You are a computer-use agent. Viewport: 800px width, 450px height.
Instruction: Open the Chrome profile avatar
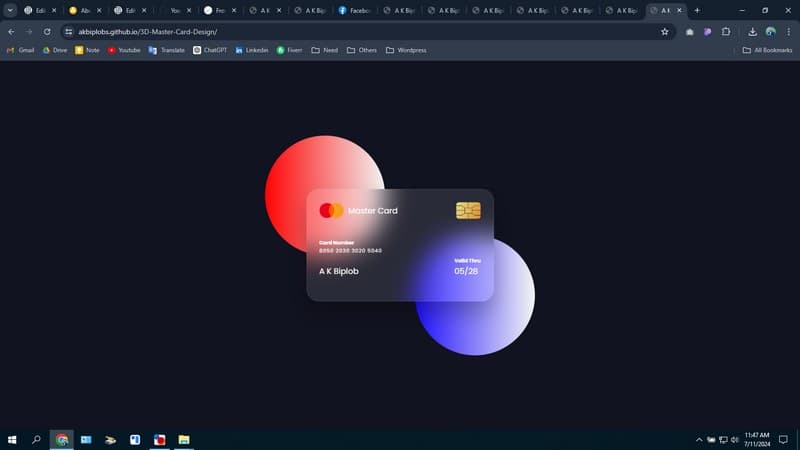pyautogui.click(x=770, y=32)
